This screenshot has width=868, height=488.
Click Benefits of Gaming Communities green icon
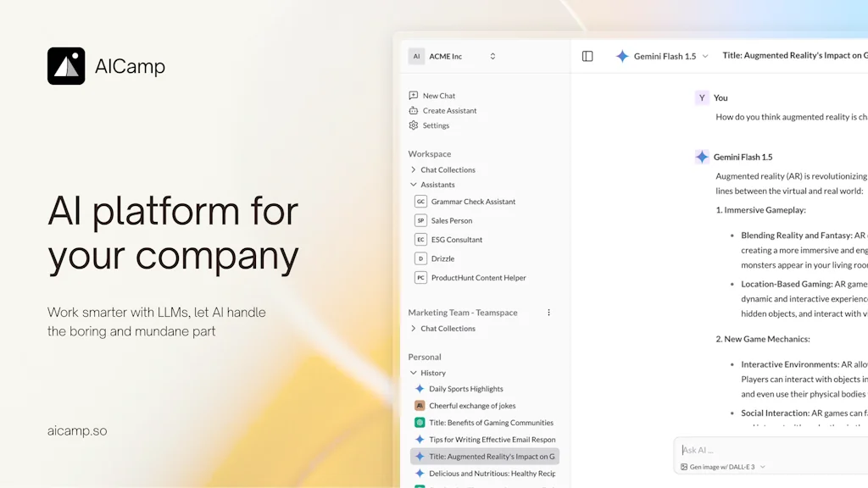(x=420, y=422)
